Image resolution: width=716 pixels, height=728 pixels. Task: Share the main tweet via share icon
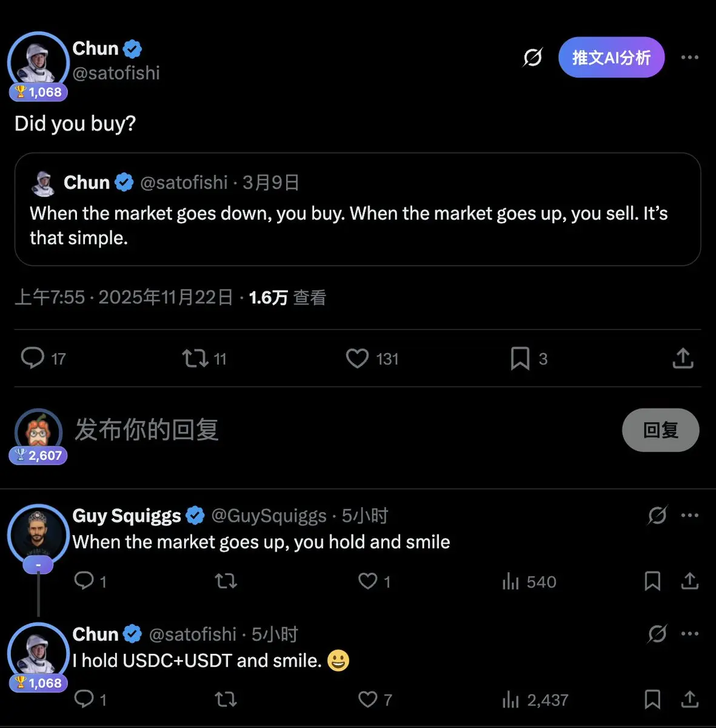pos(683,358)
